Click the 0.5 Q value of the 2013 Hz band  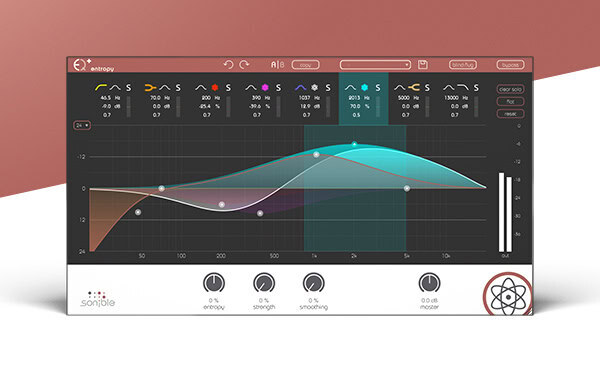click(356, 115)
